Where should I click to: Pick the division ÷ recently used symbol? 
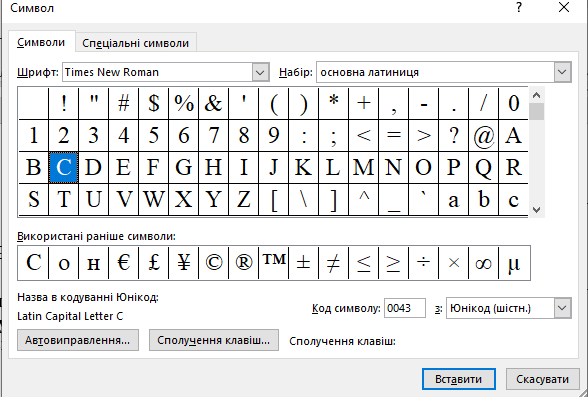[424, 263]
